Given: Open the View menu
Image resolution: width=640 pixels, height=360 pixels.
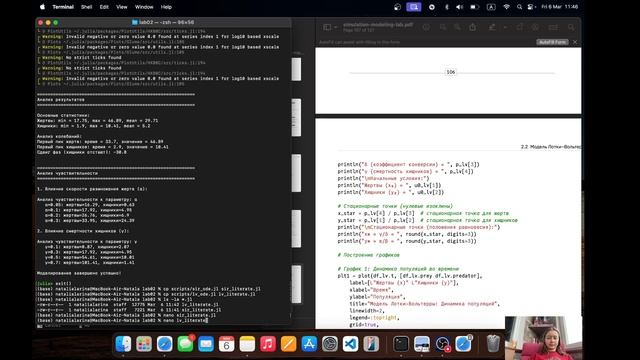Looking at the screenshot, I should click(122, 7).
